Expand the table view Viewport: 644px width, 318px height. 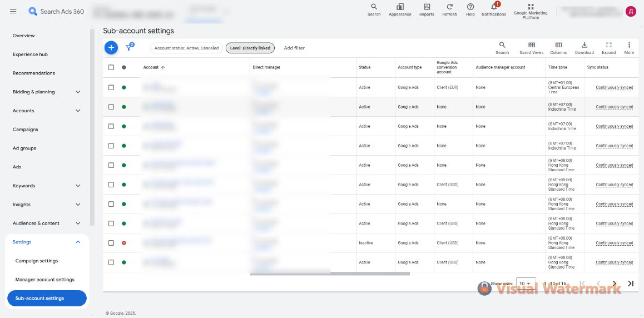608,48
